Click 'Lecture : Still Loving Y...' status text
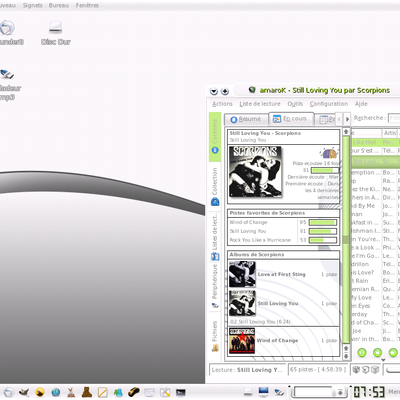 [x=247, y=370]
